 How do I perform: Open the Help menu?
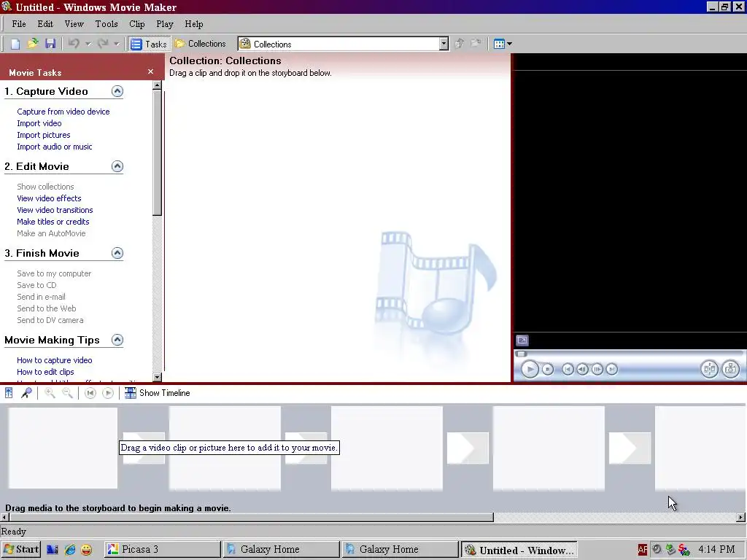coord(194,24)
